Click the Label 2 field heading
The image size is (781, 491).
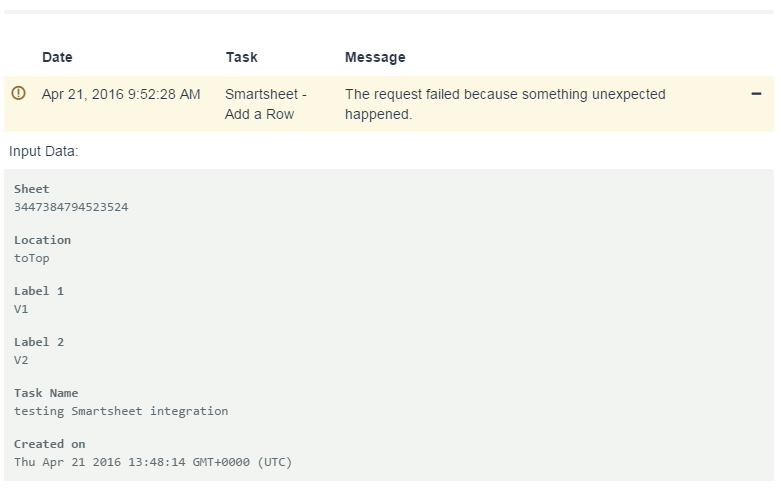pyautogui.click(x=39, y=342)
